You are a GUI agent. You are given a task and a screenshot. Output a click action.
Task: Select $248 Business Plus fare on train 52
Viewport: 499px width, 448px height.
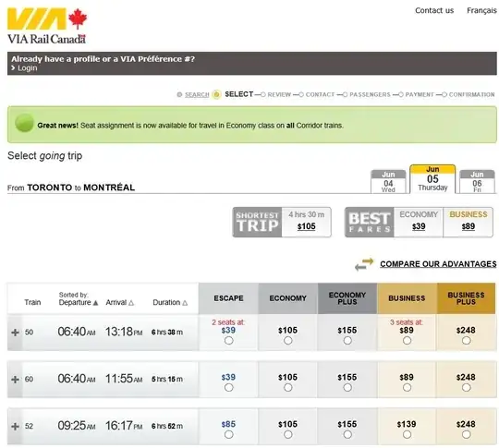pos(467,435)
